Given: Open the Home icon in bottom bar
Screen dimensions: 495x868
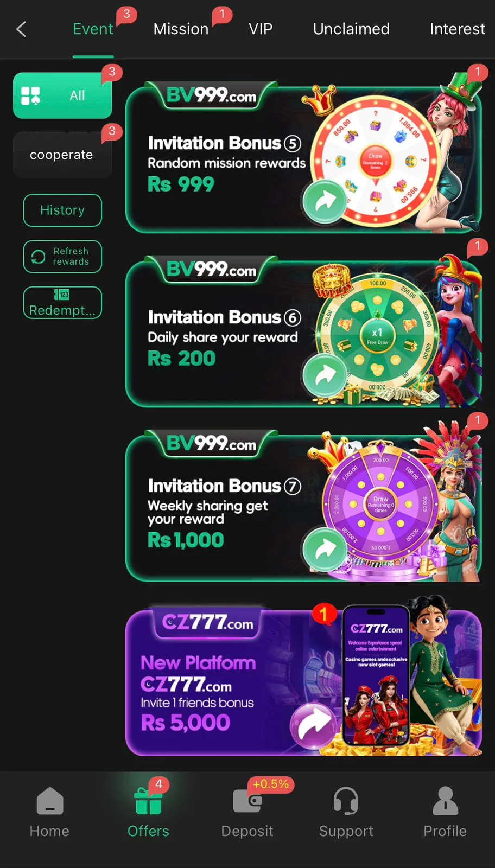Looking at the screenshot, I should pos(49,801).
